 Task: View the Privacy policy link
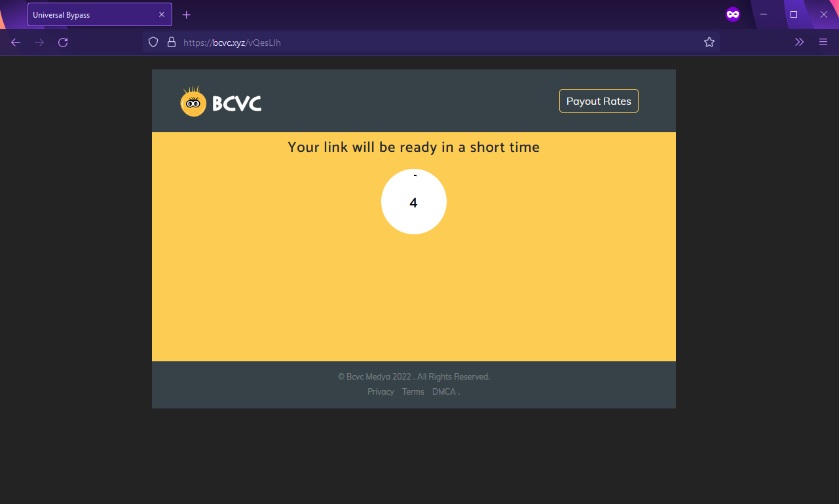coord(381,391)
